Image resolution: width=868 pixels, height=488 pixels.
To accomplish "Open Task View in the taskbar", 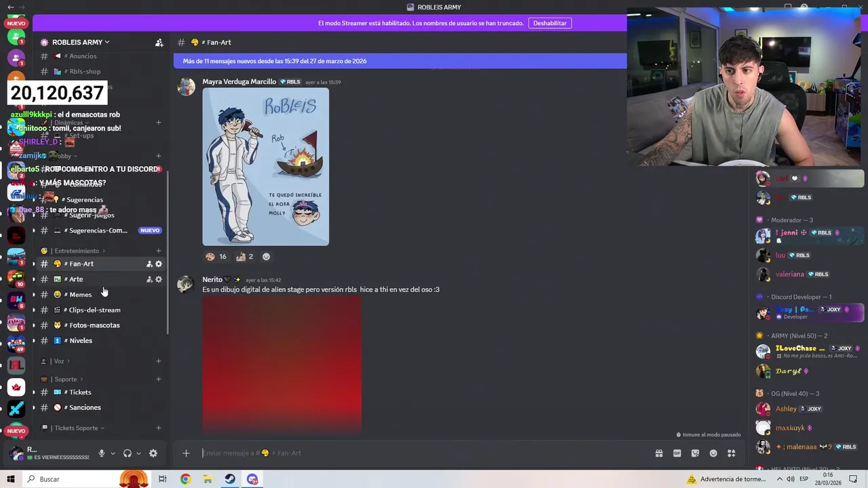I will [163, 479].
